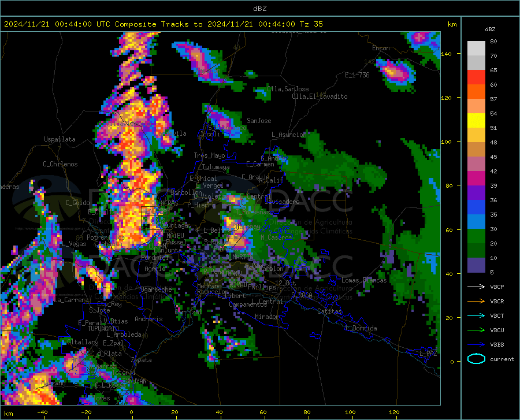Select the orange 57-60 dBZ swatch
Screen dimensions: 520x420
click(x=476, y=92)
